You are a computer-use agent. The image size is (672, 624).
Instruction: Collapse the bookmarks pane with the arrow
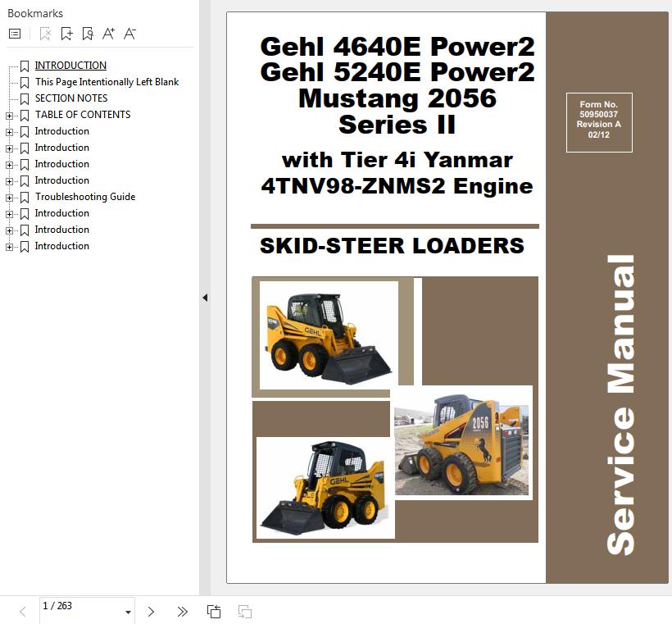[205, 298]
